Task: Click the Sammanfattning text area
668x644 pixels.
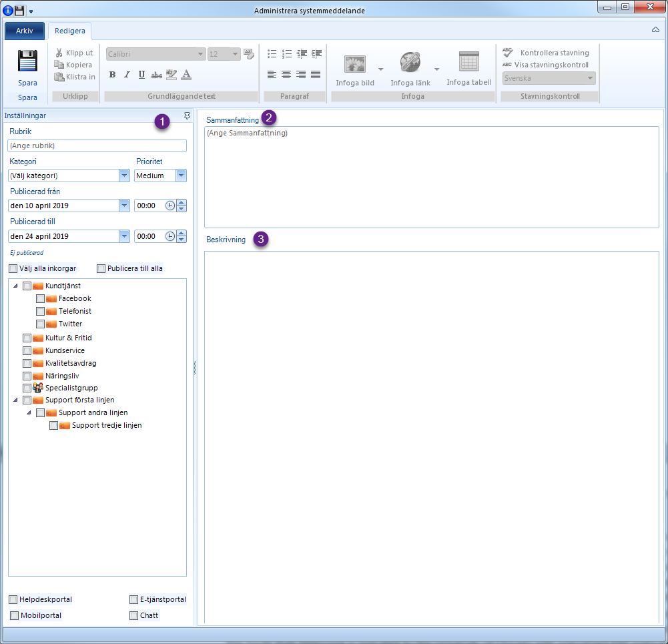Action: pos(432,178)
